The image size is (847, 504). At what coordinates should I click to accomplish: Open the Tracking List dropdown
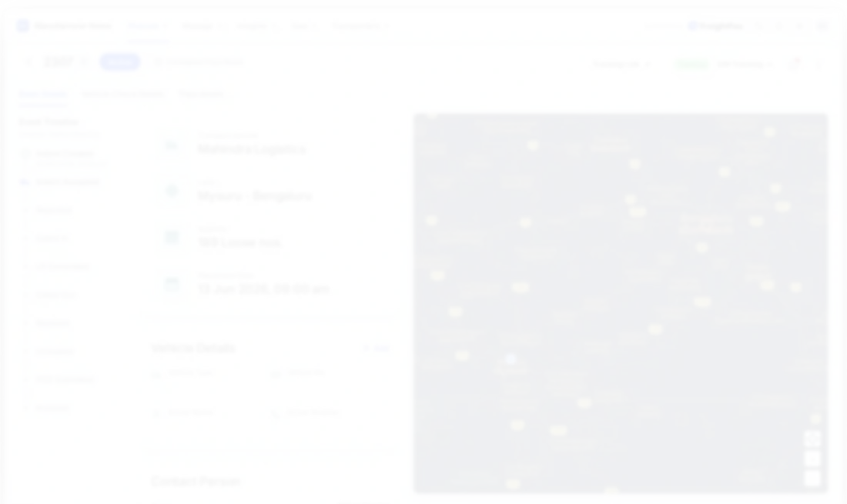[621, 64]
